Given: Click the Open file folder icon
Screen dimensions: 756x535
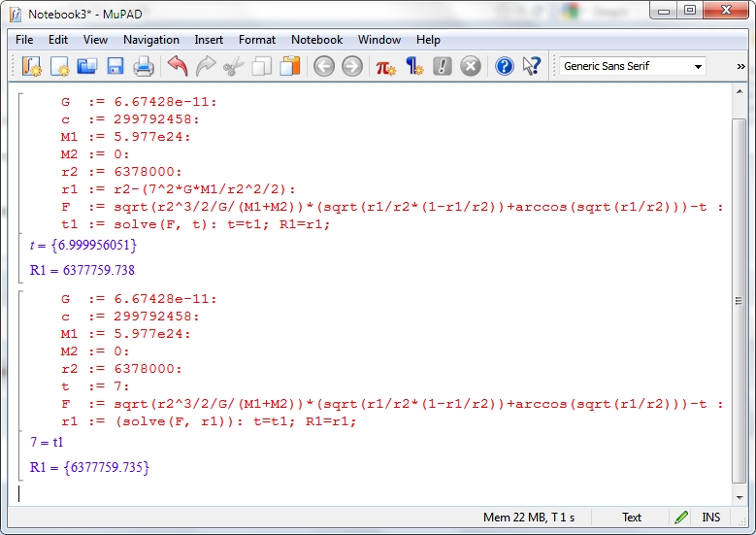Looking at the screenshot, I should coord(87,66).
